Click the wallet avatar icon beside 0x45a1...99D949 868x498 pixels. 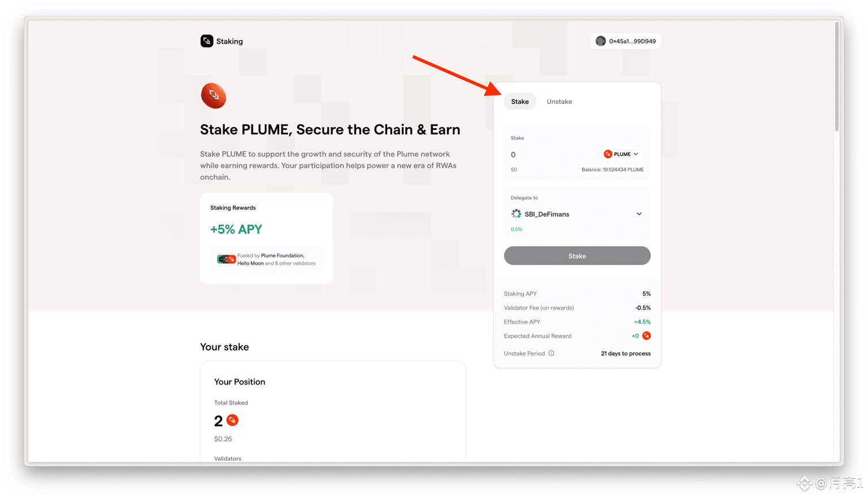[601, 41]
